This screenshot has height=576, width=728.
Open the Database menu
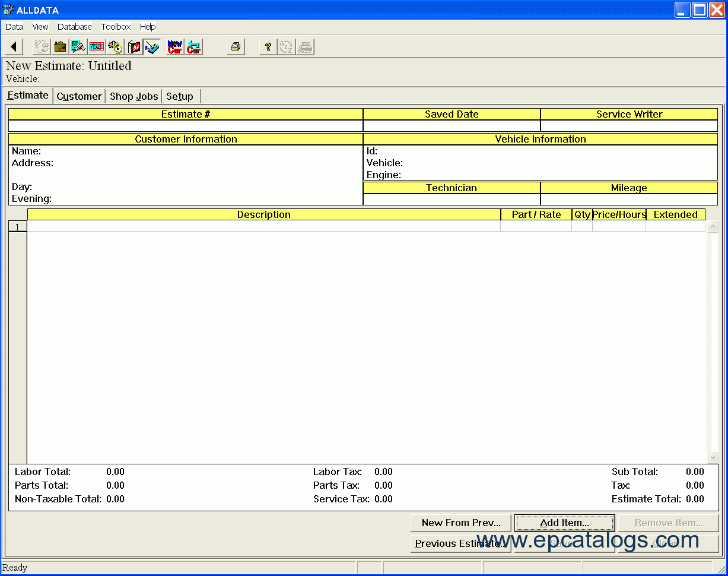coord(75,27)
